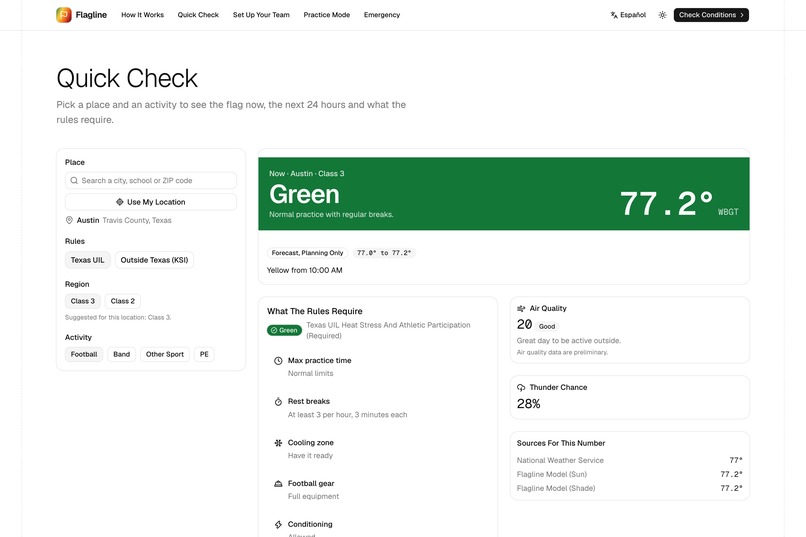Click the lightning bolt icon next to Conditioning
Viewport: 806px width, 537px height.
tap(278, 524)
